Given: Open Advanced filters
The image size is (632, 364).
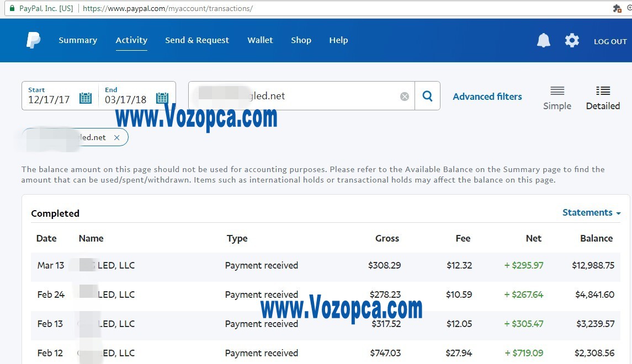Looking at the screenshot, I should click(x=487, y=97).
